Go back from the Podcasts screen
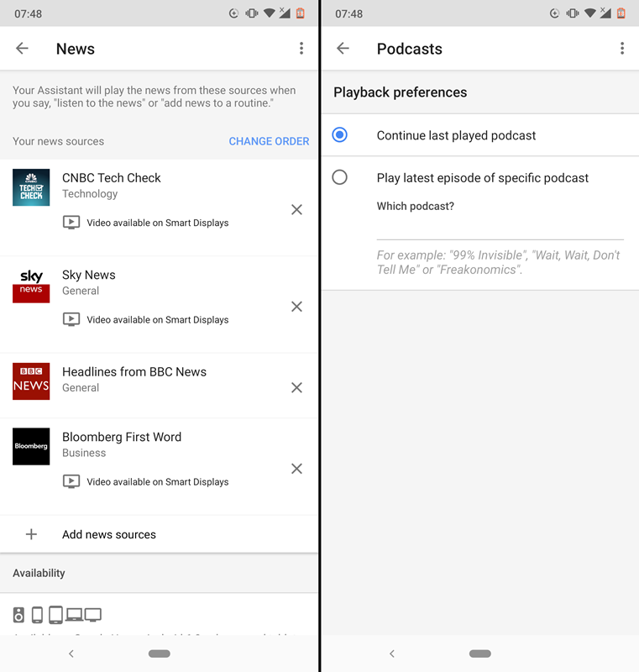The width and height of the screenshot is (639, 672). tap(343, 49)
